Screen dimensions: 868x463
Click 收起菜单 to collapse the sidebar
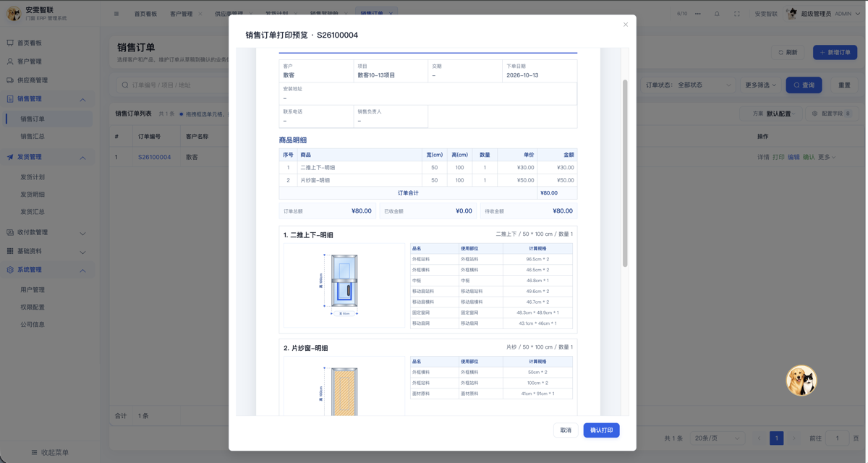(x=50, y=453)
